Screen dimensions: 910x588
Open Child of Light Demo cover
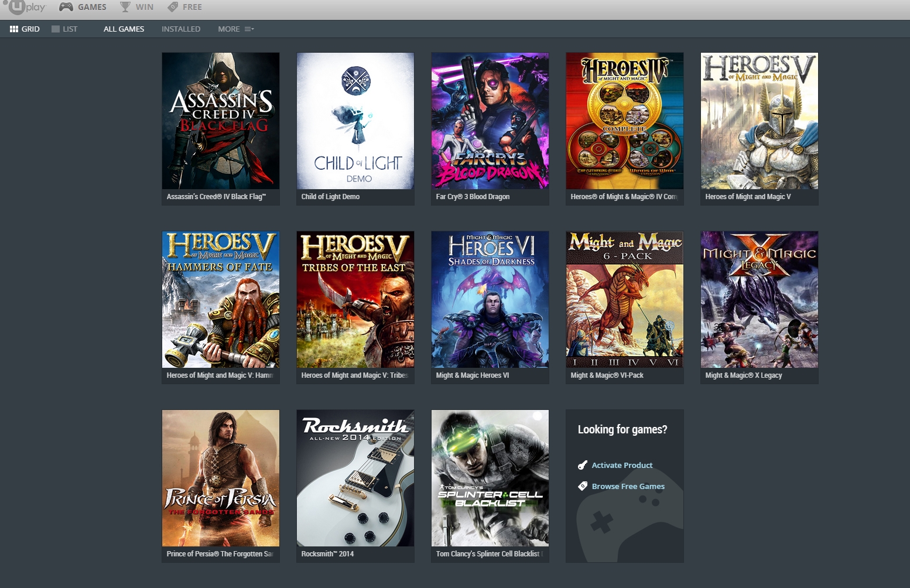[355, 121]
